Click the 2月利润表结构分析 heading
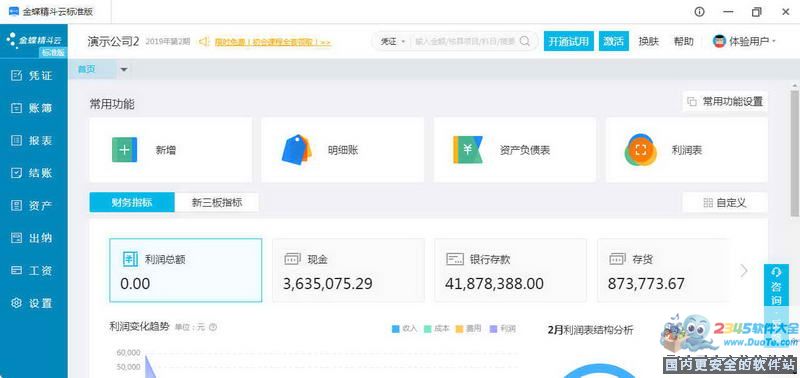The height and width of the screenshot is (378, 800). tap(590, 330)
